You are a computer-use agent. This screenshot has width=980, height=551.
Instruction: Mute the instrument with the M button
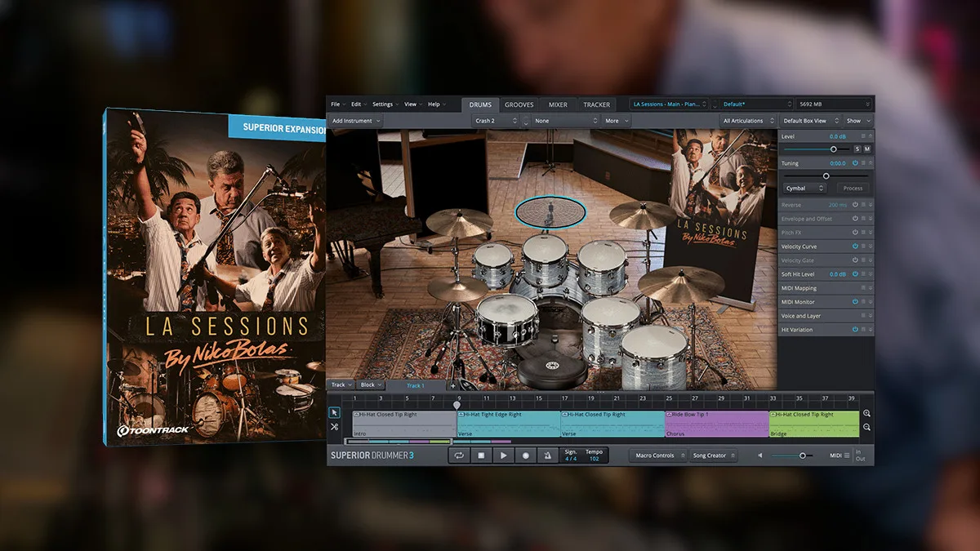point(867,149)
